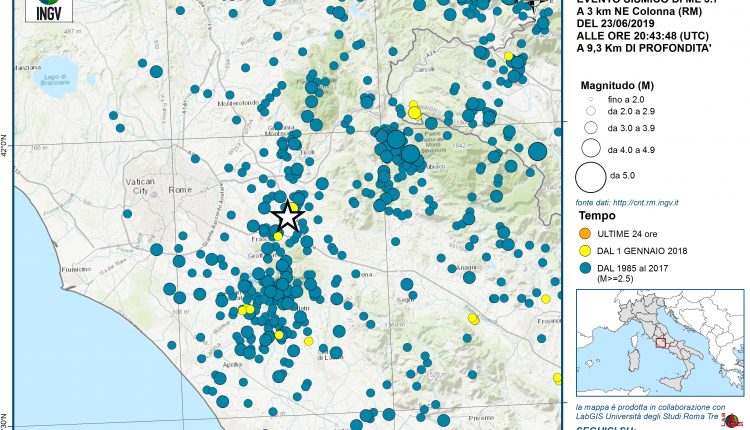Click the 'da 3.0 a 3.9' legend circle

590,128
